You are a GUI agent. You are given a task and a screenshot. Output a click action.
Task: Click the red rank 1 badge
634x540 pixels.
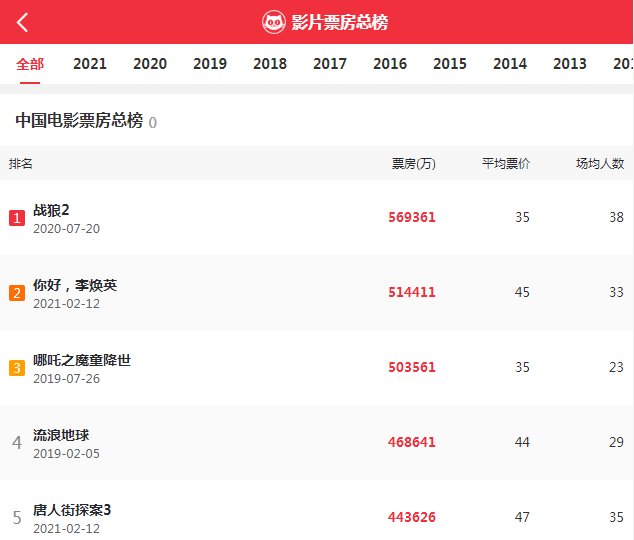(17, 218)
